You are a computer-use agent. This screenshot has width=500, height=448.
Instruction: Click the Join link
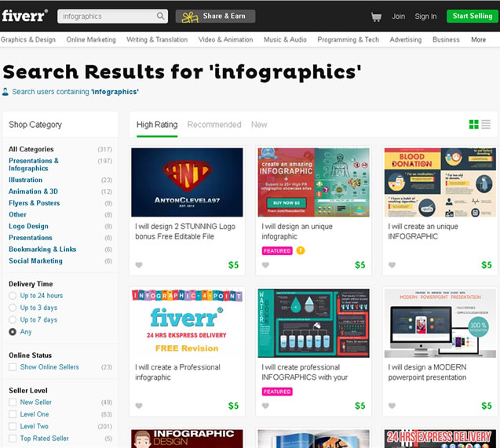[398, 16]
